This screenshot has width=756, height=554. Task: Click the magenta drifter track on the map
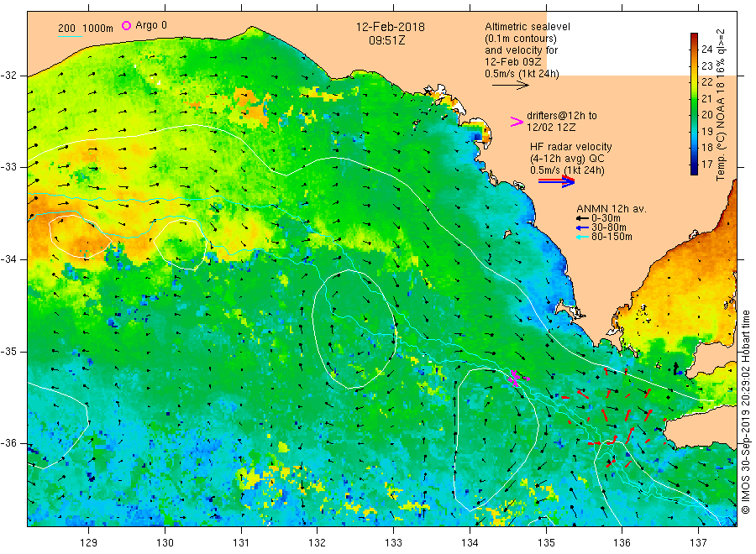[517, 378]
